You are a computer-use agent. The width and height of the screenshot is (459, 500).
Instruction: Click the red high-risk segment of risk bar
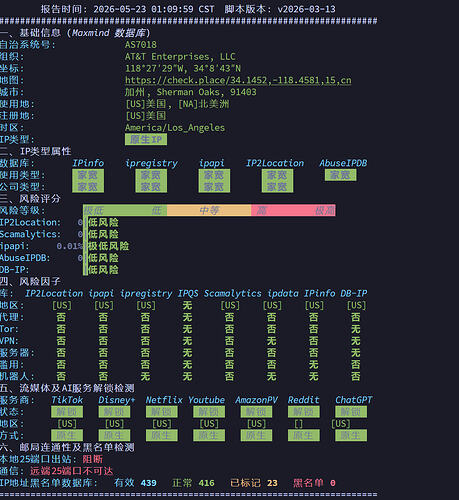(293, 210)
